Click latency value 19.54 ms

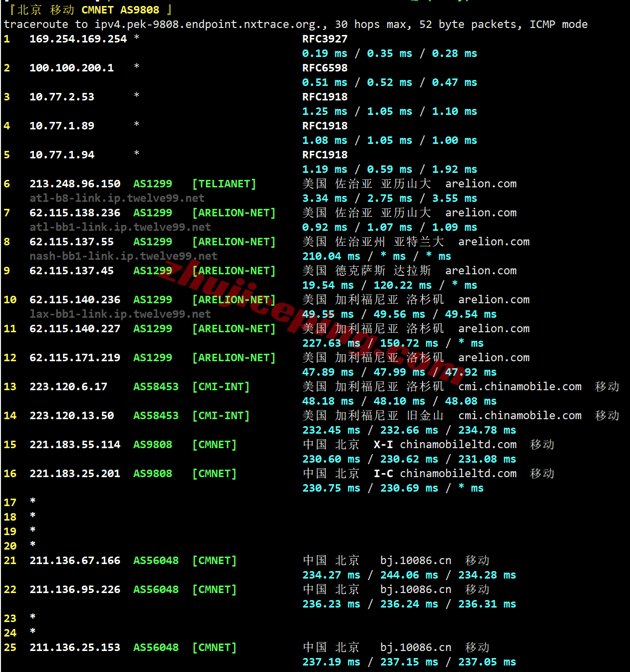pos(328,285)
